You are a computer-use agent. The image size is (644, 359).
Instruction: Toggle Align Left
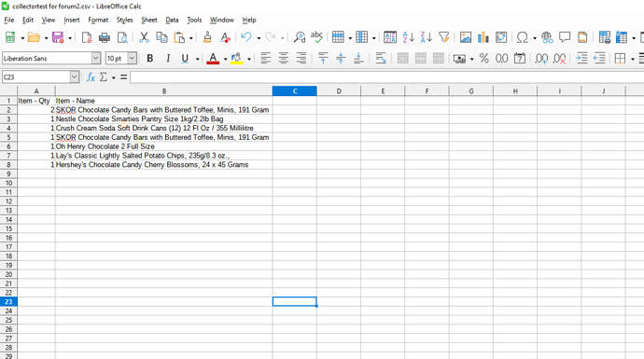pyautogui.click(x=265, y=58)
